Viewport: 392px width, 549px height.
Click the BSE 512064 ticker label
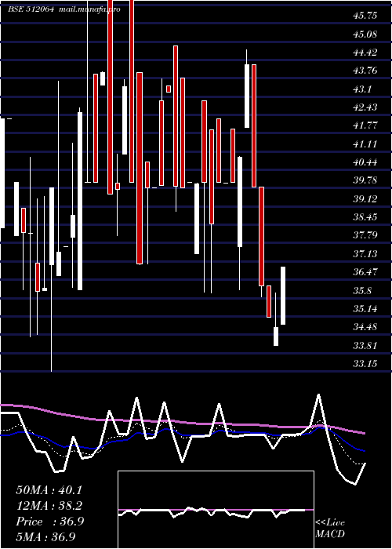[x=31, y=9]
